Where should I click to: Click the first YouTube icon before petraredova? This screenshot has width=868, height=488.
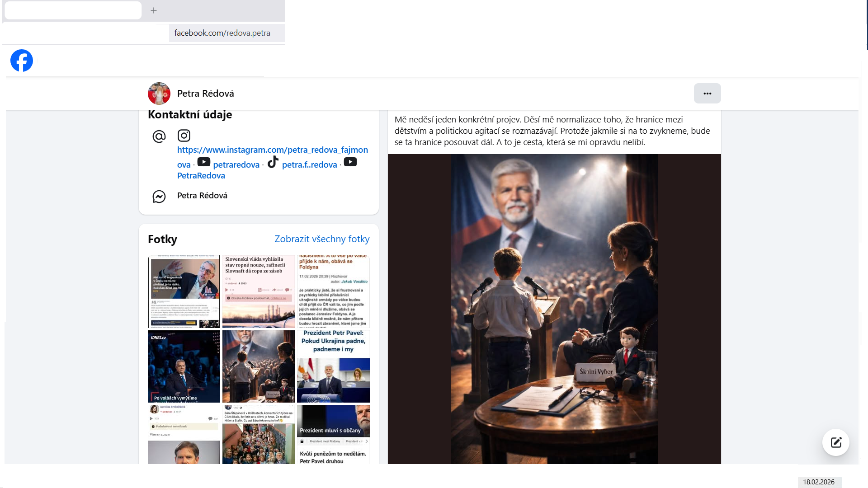204,162
